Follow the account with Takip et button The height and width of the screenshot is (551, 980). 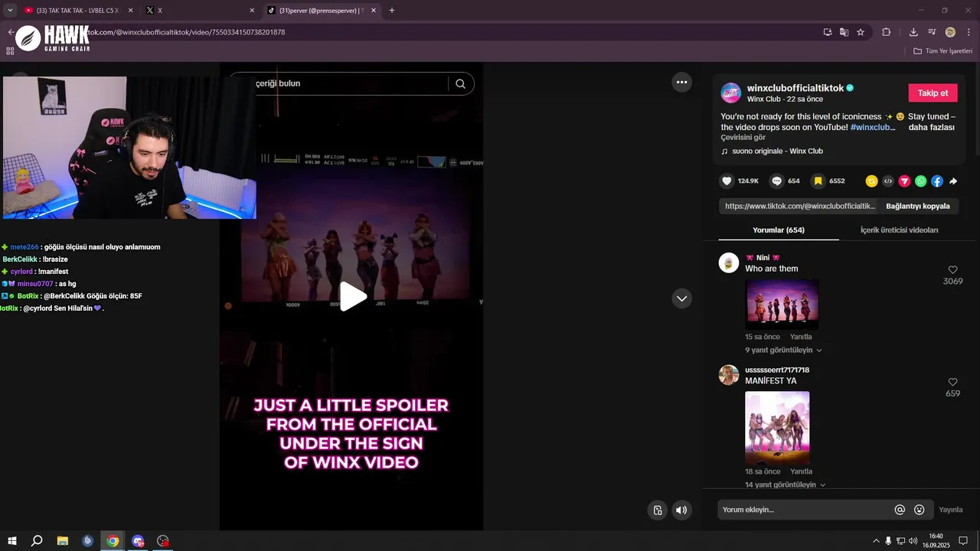point(933,93)
